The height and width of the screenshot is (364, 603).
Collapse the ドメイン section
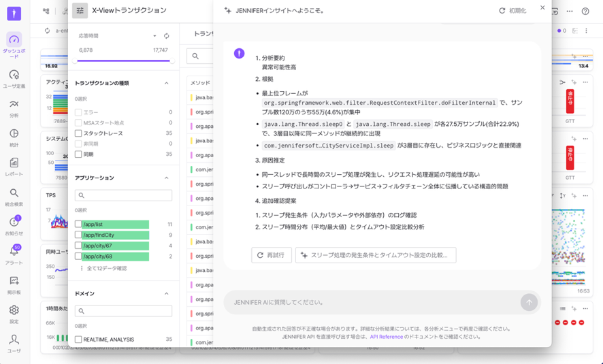pos(167,294)
